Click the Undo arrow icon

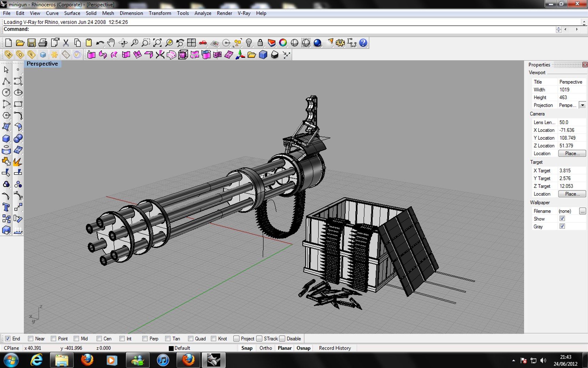pyautogui.click(x=100, y=43)
